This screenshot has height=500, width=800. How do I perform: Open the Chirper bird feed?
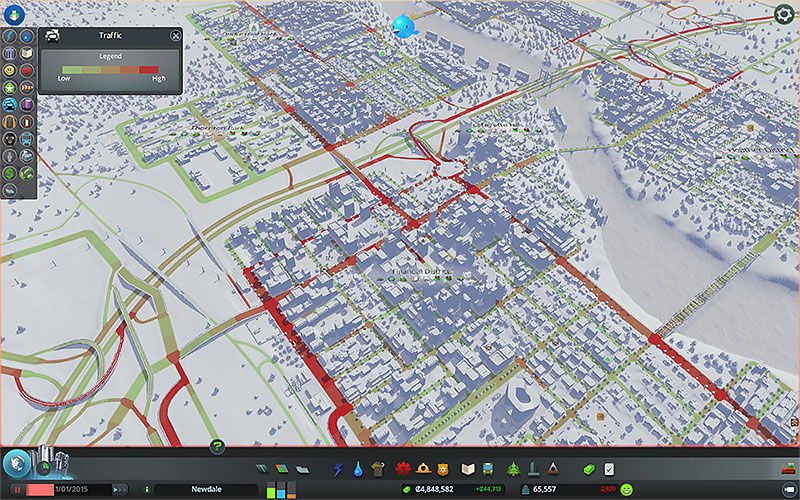tap(406, 26)
